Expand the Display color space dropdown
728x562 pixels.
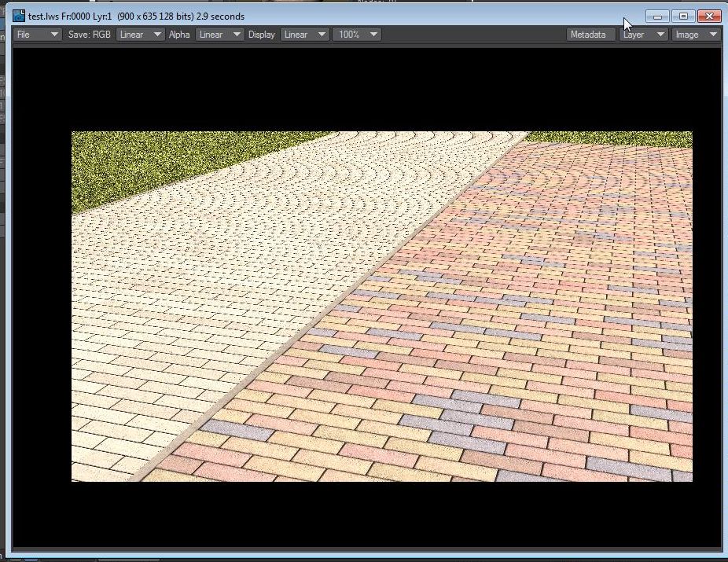[x=304, y=35]
